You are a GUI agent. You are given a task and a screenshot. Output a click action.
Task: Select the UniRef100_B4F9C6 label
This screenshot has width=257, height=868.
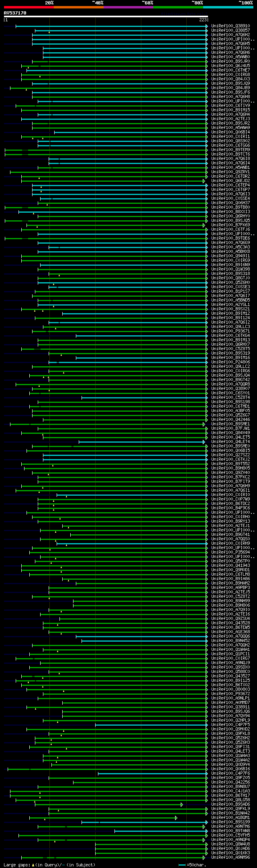click(230, 508)
